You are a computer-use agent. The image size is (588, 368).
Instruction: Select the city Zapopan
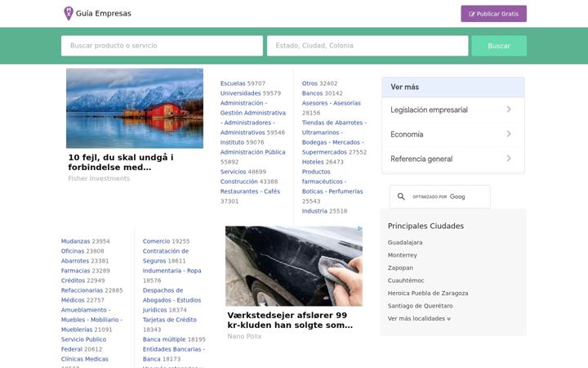click(x=400, y=267)
